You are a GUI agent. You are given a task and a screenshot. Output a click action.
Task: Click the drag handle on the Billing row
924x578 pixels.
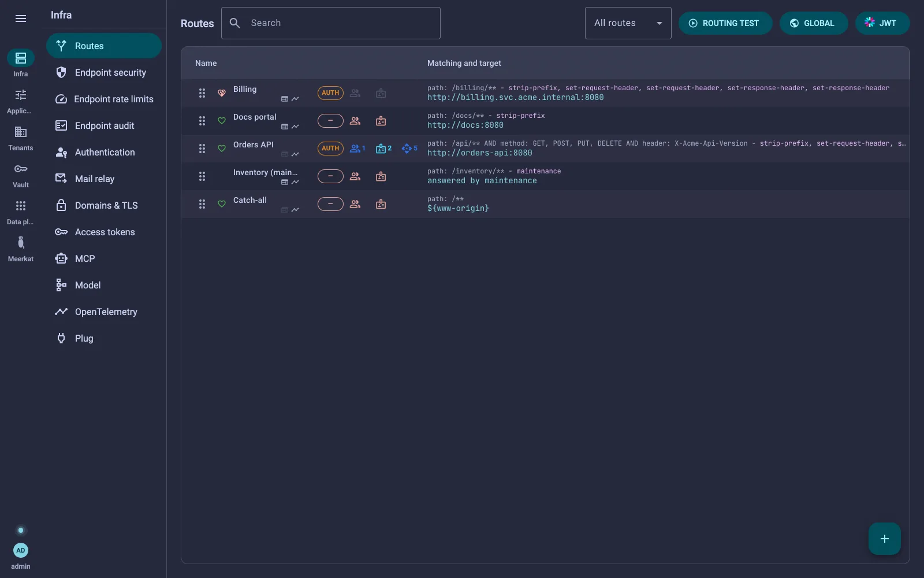coord(202,93)
